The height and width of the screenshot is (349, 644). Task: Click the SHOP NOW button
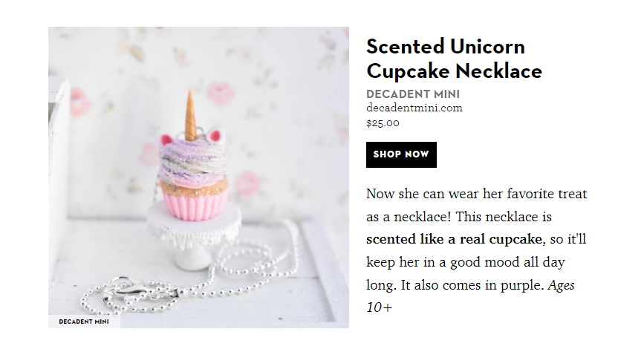point(401,154)
